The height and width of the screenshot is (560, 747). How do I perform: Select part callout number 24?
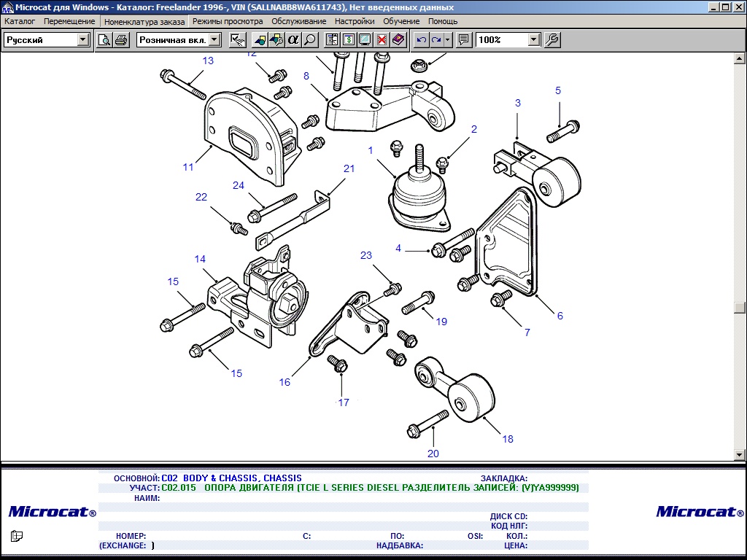(239, 185)
